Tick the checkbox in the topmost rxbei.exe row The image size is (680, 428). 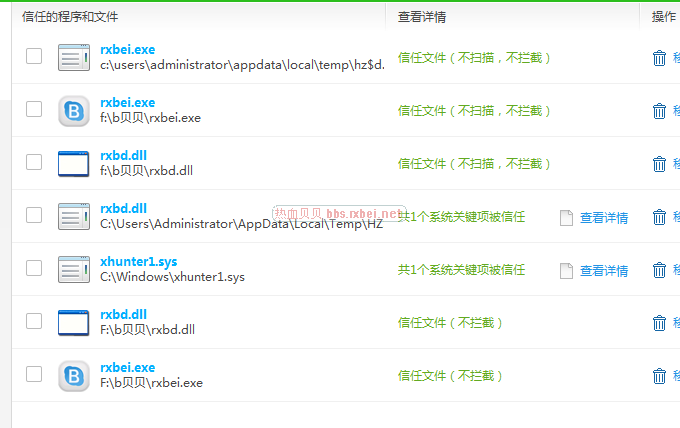tap(34, 56)
